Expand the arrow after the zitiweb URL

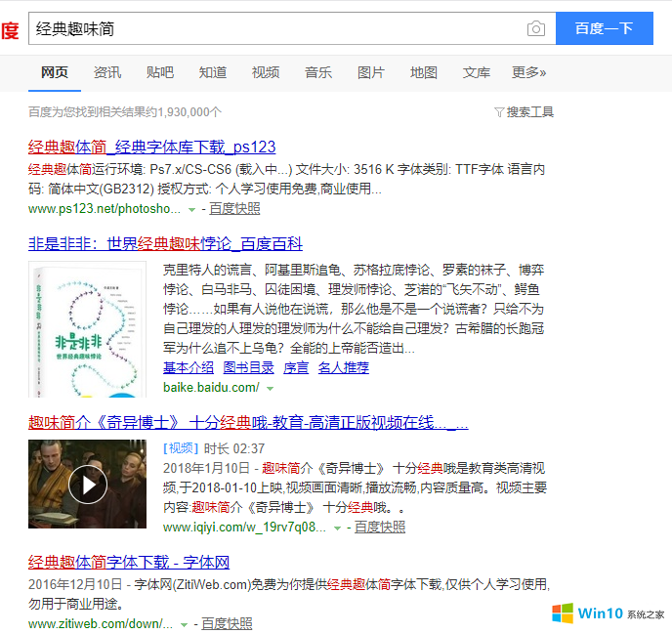[x=185, y=624]
